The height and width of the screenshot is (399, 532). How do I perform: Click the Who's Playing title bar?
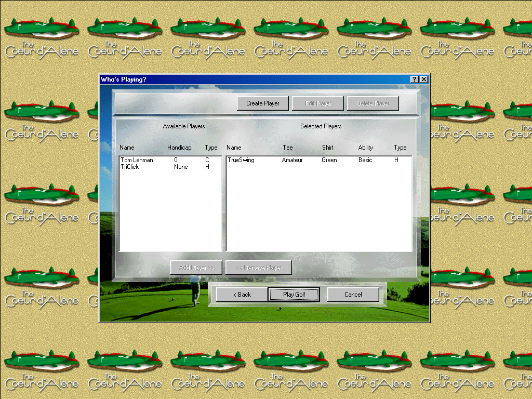(x=208, y=79)
